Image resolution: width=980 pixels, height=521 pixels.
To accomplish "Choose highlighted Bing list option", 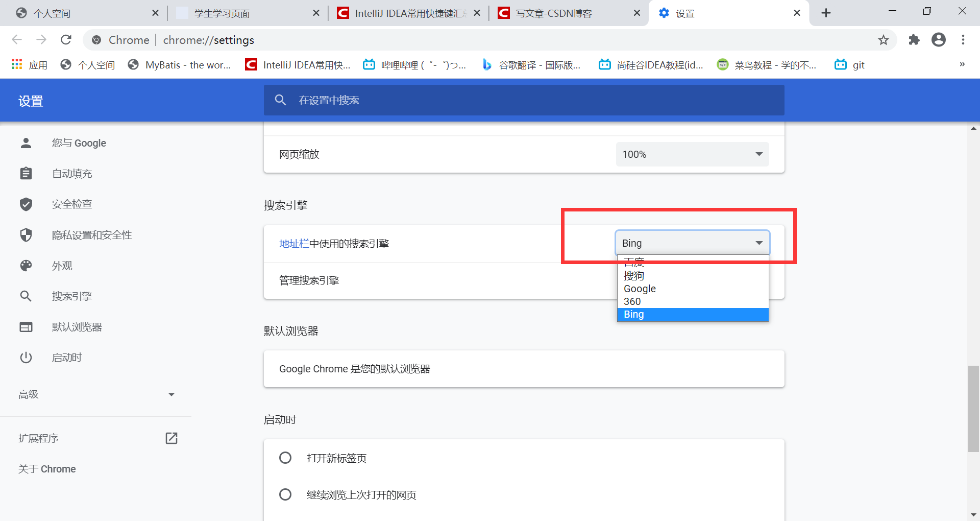I will coord(693,315).
